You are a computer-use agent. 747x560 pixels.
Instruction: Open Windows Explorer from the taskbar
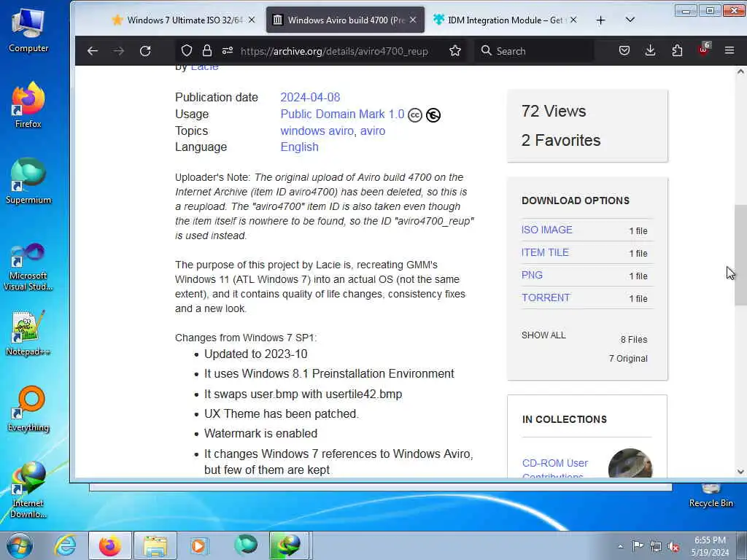[155, 545]
